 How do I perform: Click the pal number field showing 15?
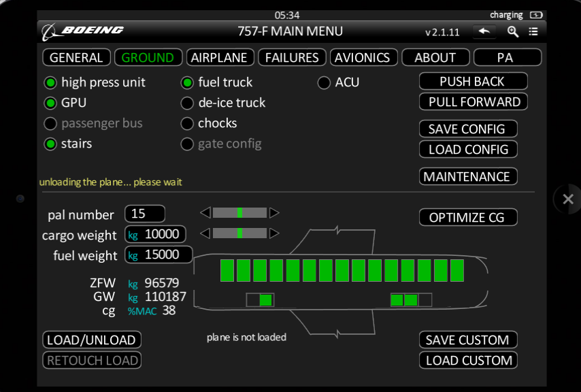(145, 214)
